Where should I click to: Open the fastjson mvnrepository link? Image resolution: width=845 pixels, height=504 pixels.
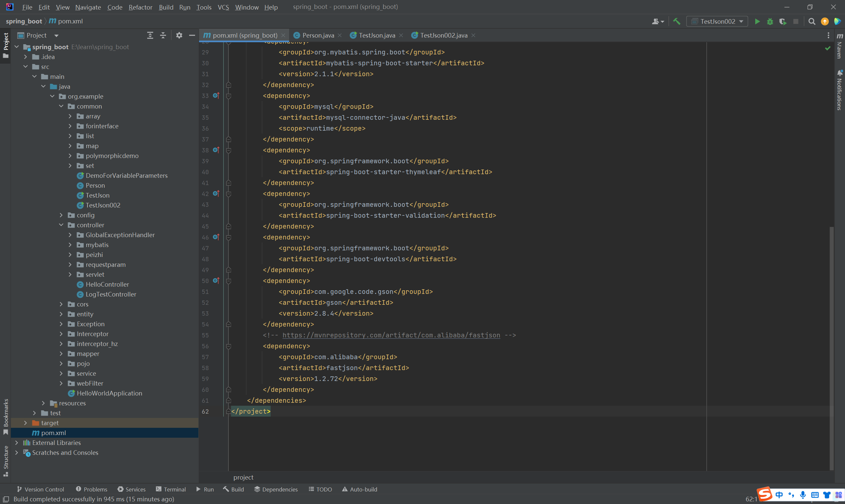[391, 335]
